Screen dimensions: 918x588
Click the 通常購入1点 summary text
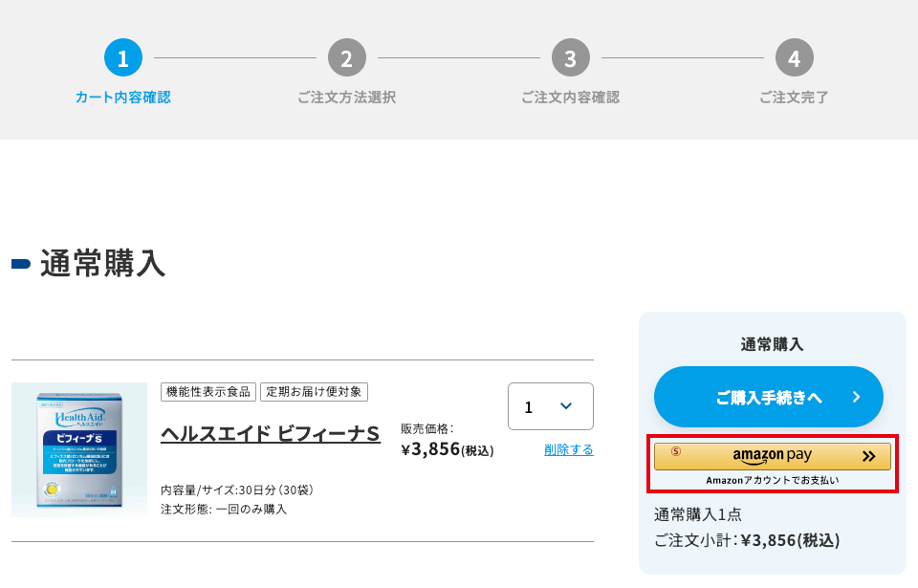698,514
